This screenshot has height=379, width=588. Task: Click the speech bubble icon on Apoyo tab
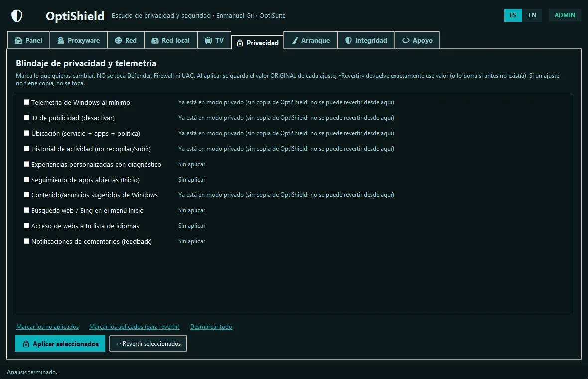[406, 40]
